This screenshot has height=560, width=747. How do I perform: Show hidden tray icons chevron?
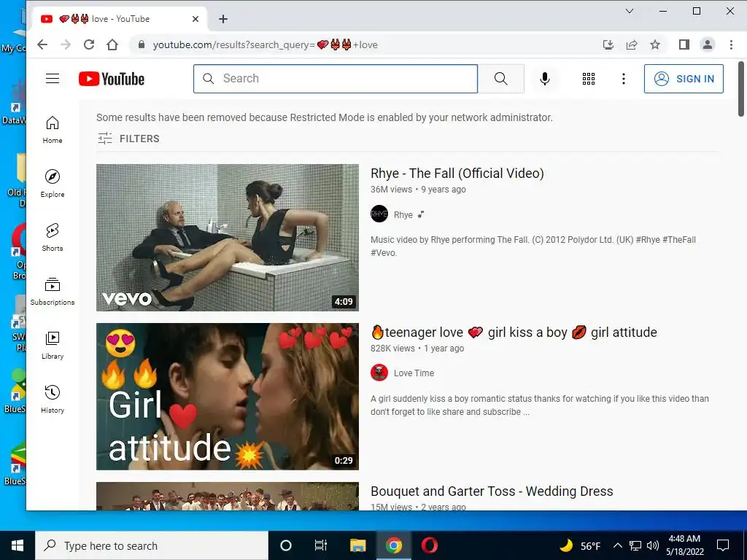pos(617,545)
